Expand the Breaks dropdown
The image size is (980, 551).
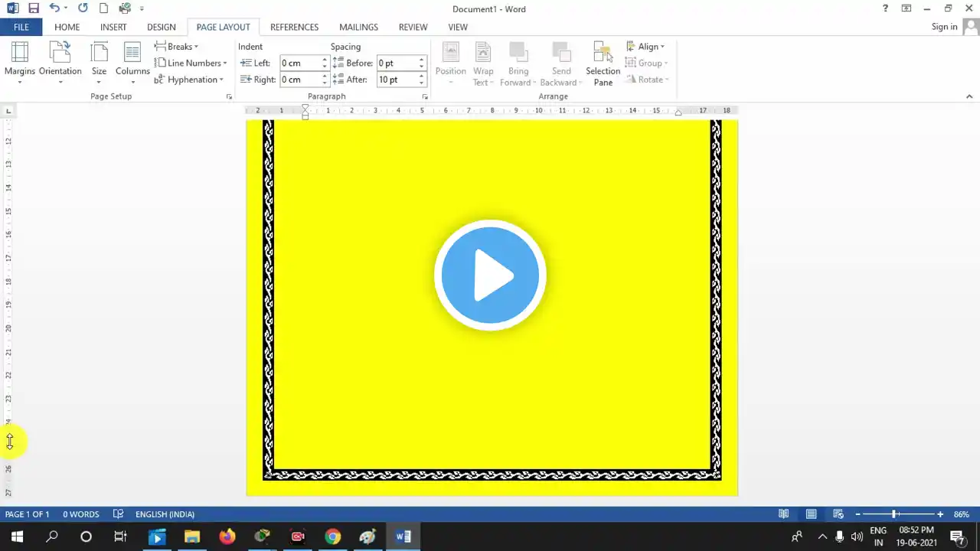click(177, 47)
